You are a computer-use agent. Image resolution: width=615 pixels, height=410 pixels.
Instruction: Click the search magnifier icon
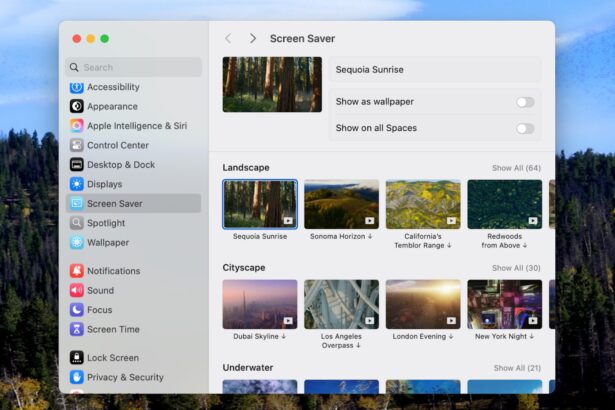coord(74,67)
